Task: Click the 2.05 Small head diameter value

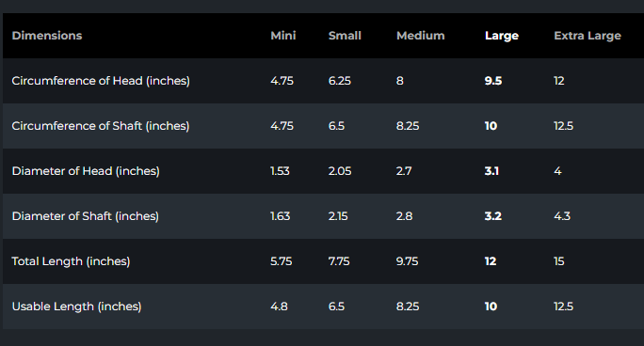Action: coord(340,171)
